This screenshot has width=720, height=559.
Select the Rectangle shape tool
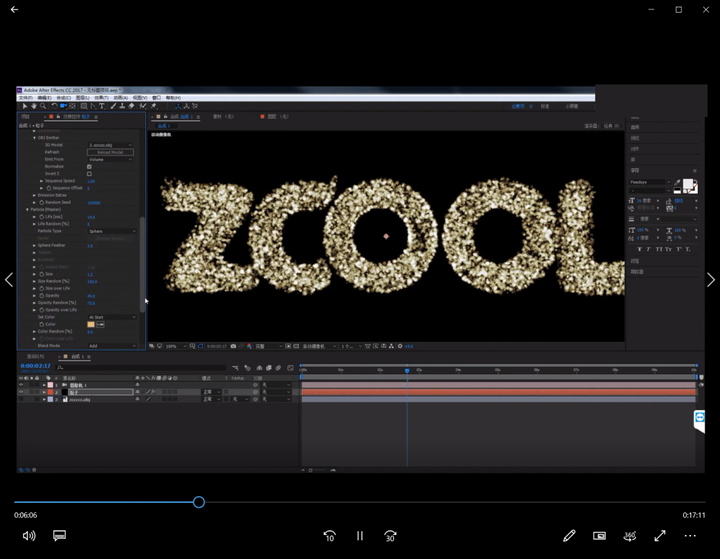pos(84,106)
